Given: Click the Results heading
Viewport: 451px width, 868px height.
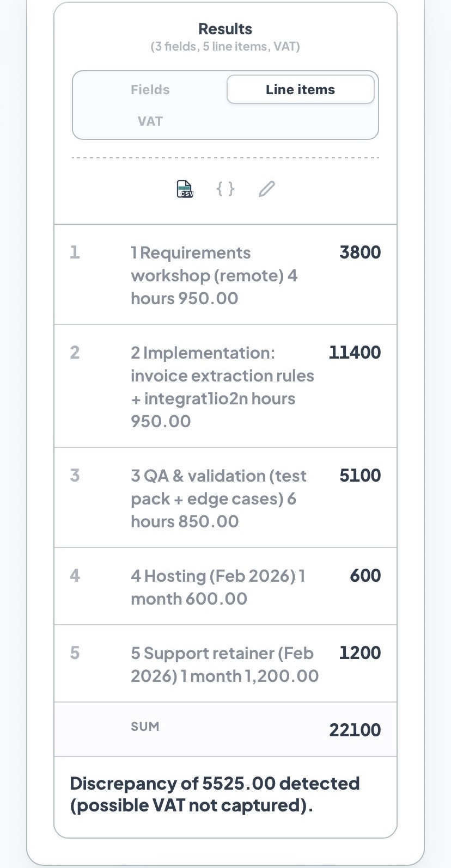Looking at the screenshot, I should click(x=225, y=29).
